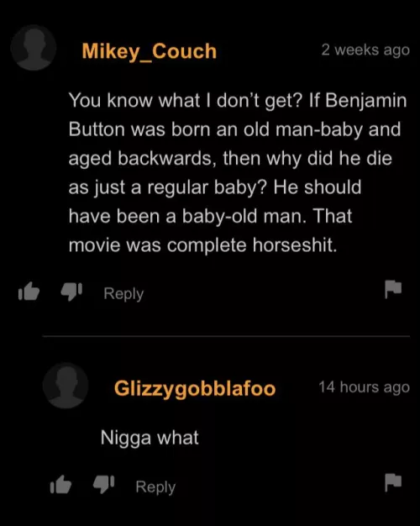Reply to Glizzygobblafoo's comment
The height and width of the screenshot is (526, 420).
[155, 487]
